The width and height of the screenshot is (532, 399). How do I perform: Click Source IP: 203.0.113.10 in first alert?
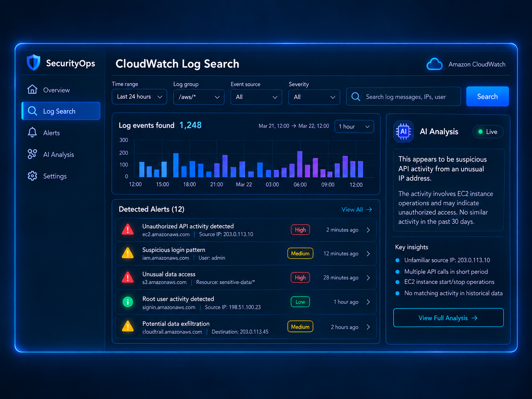click(226, 234)
